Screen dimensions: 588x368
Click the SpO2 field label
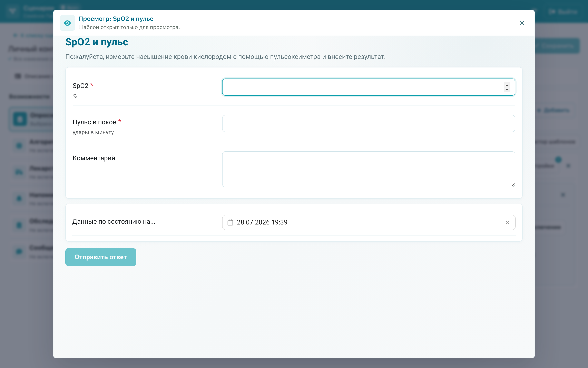click(80, 86)
